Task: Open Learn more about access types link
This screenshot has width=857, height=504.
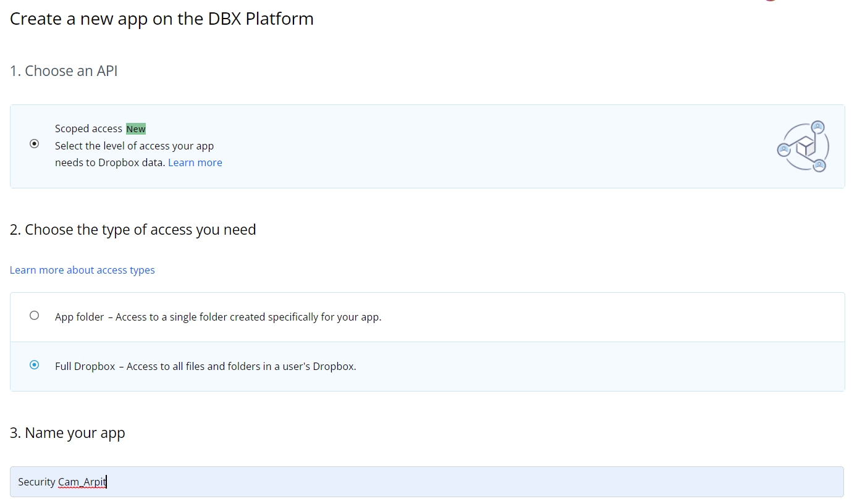Action: pyautogui.click(x=82, y=270)
